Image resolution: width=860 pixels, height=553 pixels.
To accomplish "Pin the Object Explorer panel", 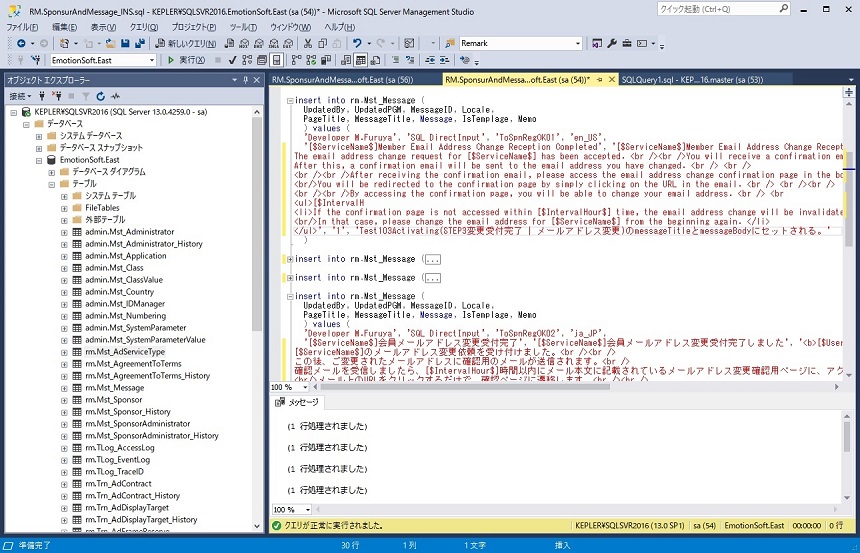I will pyautogui.click(x=246, y=80).
